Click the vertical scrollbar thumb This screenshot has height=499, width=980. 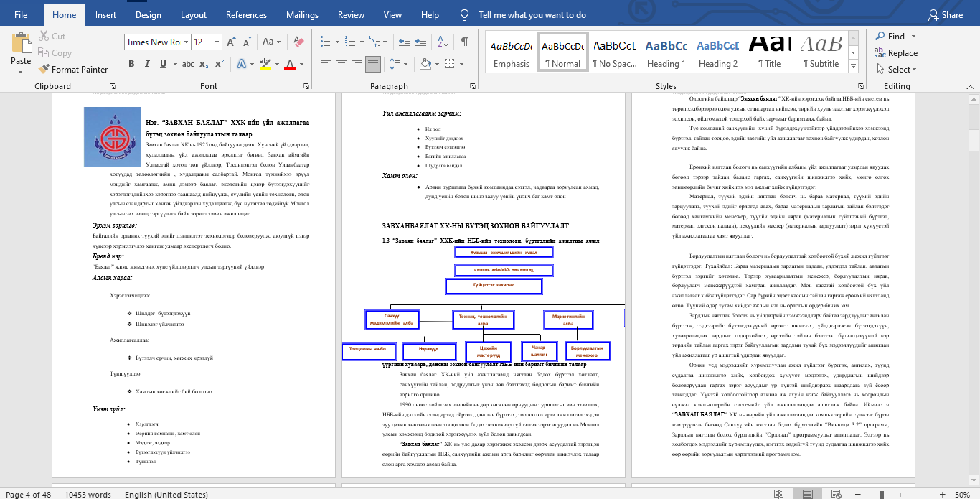pos(974,141)
